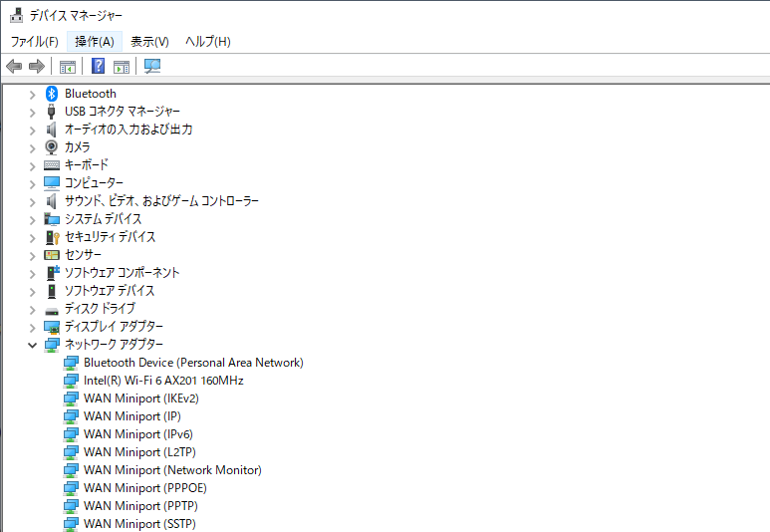
Task: Click the blue Bluetooth category icon
Action: [x=52, y=94]
